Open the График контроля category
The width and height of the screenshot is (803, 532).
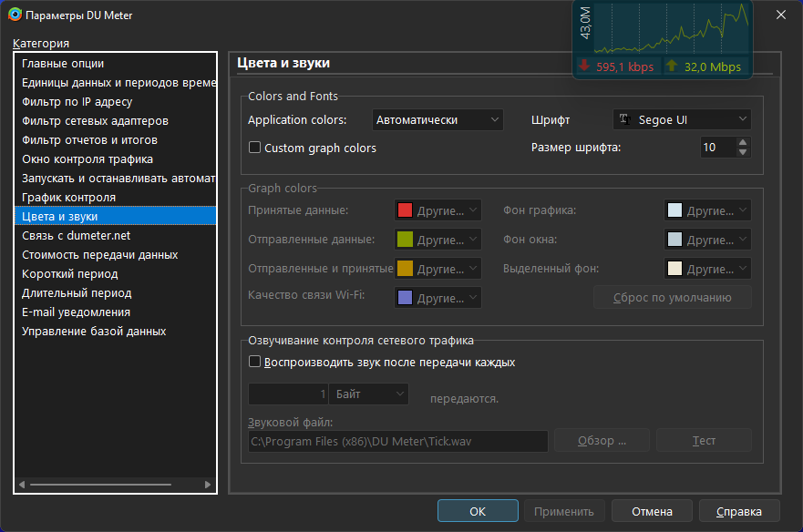pos(68,198)
